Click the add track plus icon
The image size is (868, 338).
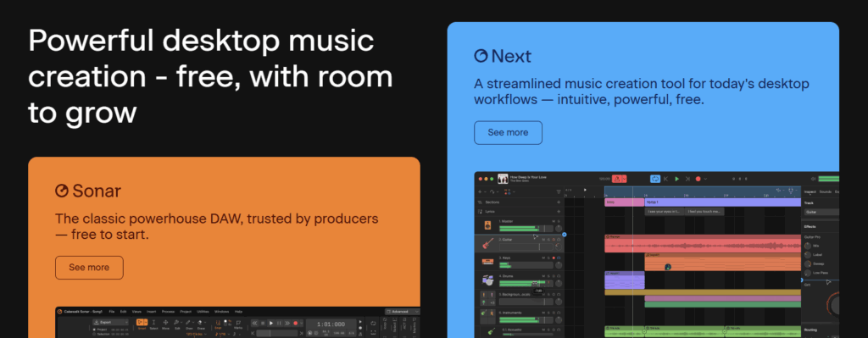coord(480,192)
